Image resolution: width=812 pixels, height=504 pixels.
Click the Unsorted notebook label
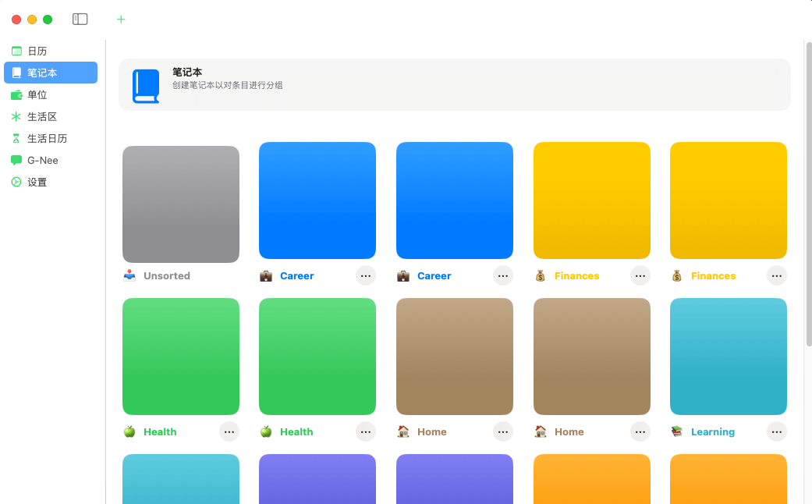point(166,275)
